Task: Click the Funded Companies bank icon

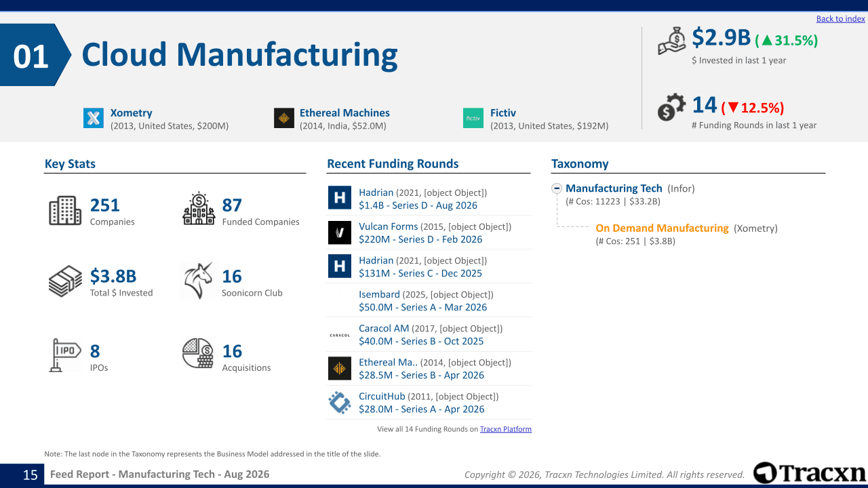Action: click(199, 209)
